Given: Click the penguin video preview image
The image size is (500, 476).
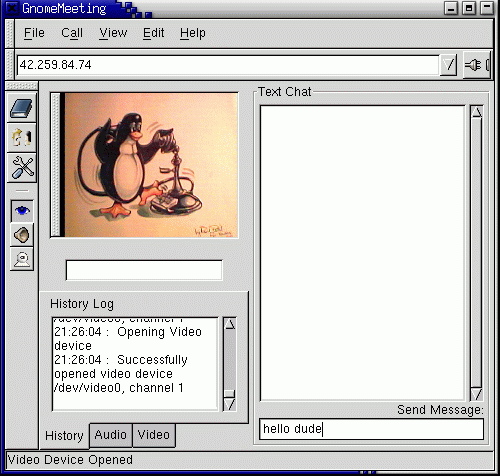Looking at the screenshot, I should coord(151,165).
